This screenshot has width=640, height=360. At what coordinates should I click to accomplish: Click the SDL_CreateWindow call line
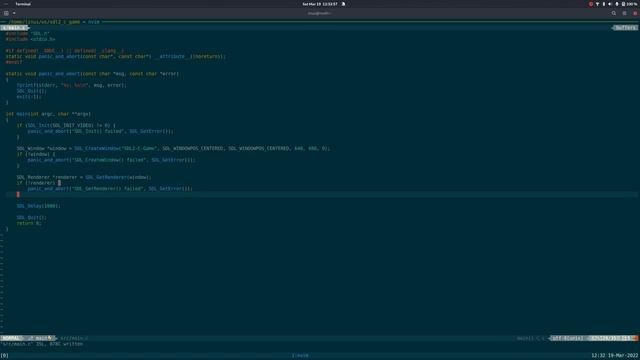[x=173, y=148]
